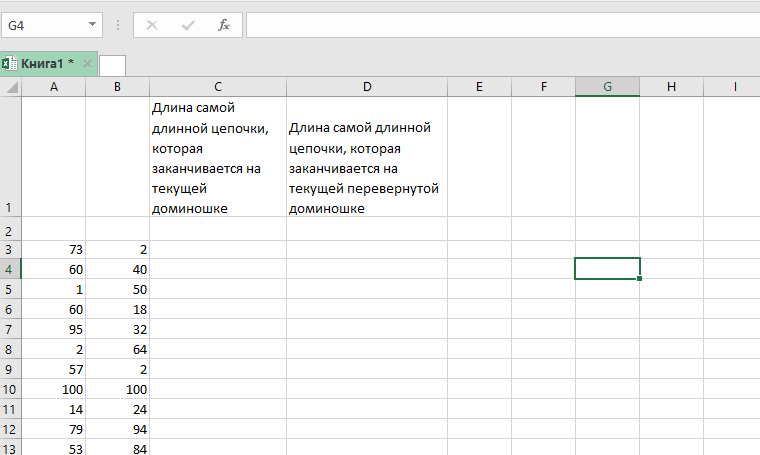Close the Книга1 workbook tab
The image size is (760, 455).
pos(87,64)
